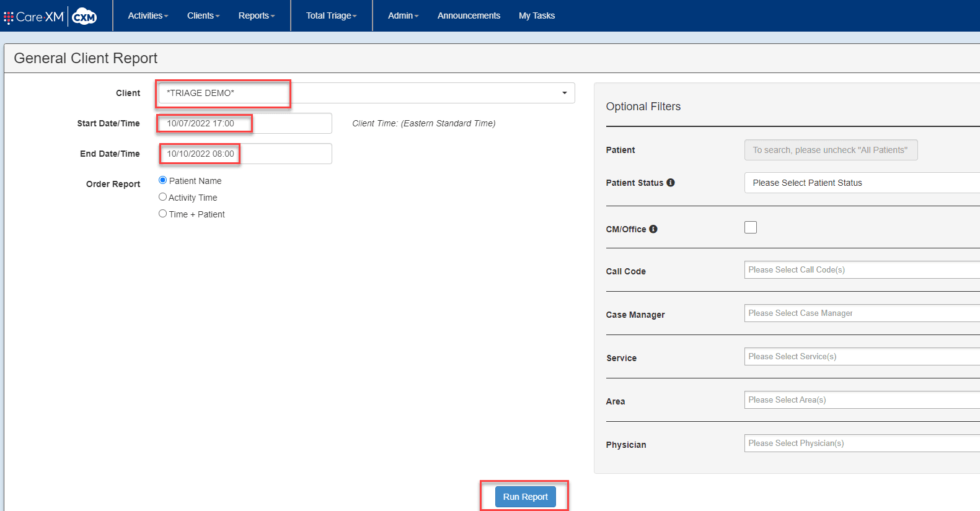
Task: Click the Run Report button
Action: click(x=525, y=497)
